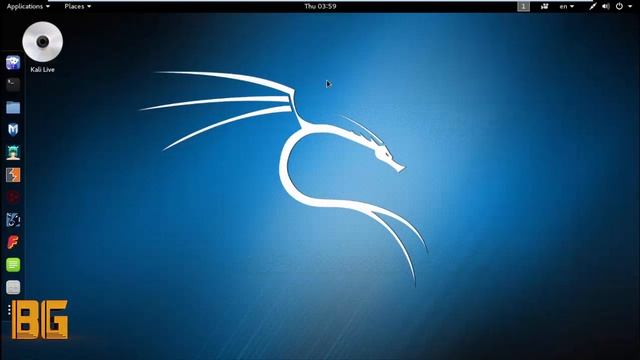Expand the system menu arrow beside power

pyautogui.click(x=630, y=6)
